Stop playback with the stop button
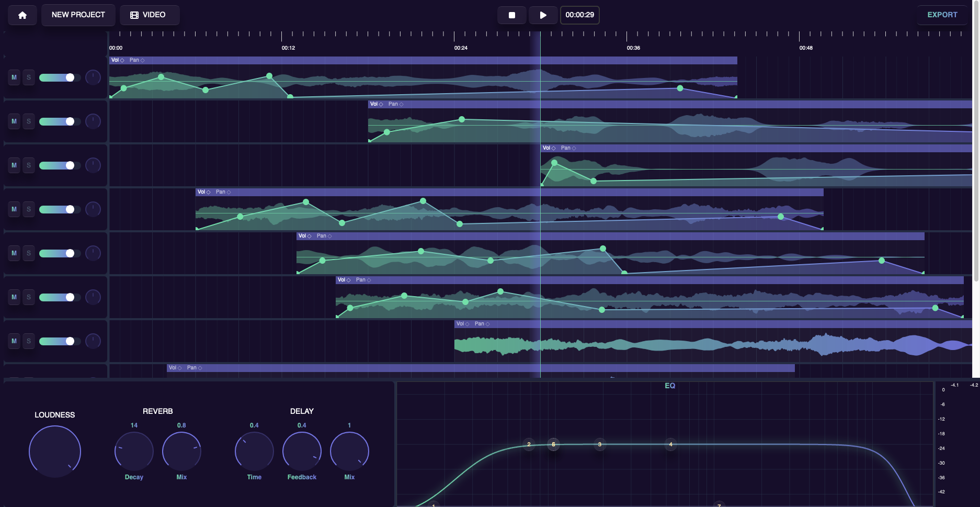Image resolution: width=980 pixels, height=507 pixels. [x=512, y=15]
